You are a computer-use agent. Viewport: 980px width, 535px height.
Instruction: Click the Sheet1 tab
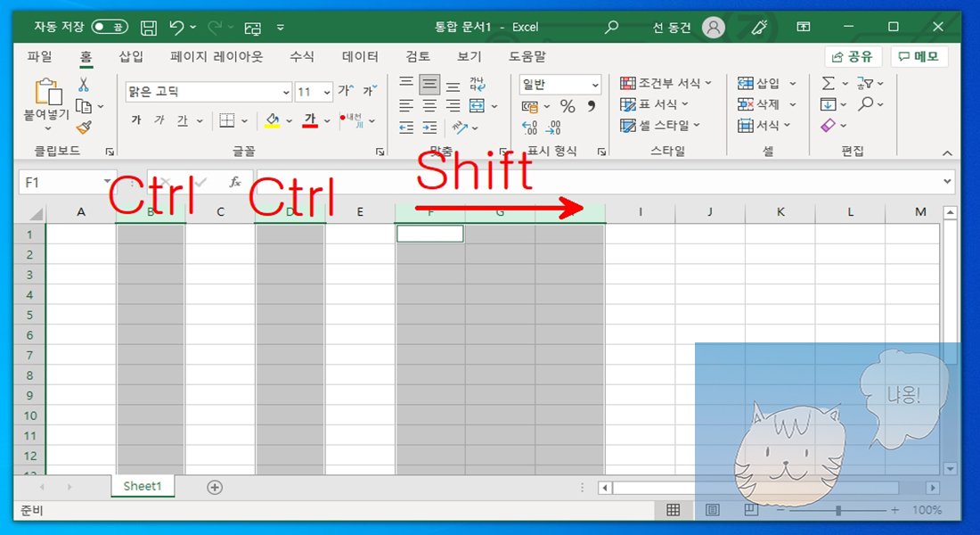[143, 486]
